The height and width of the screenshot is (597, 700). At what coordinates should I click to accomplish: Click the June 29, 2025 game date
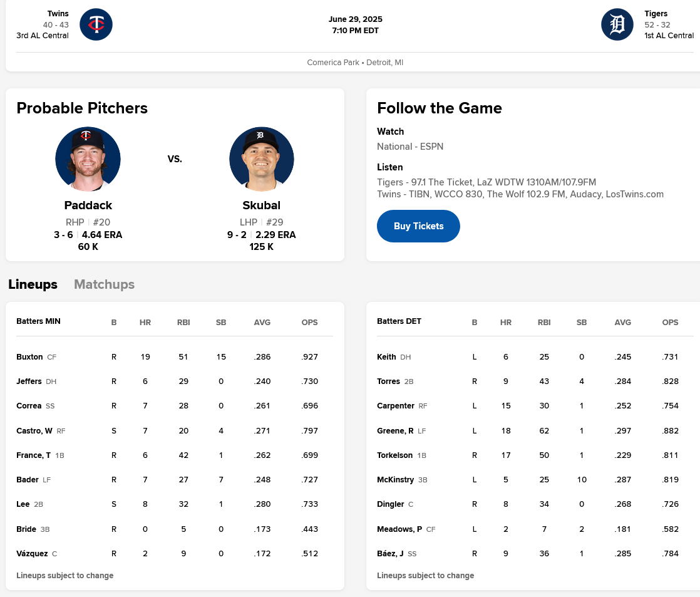(x=354, y=19)
